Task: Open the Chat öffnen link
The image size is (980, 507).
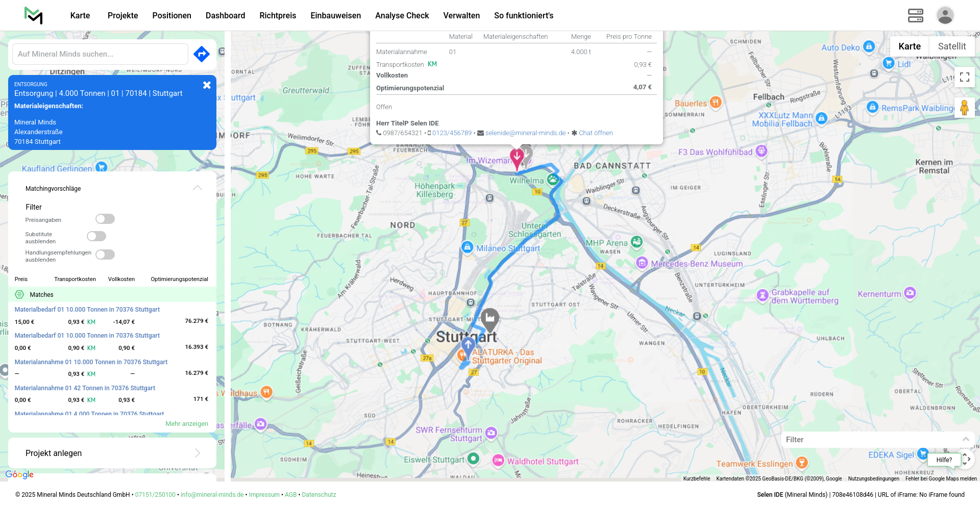Action: pos(595,133)
